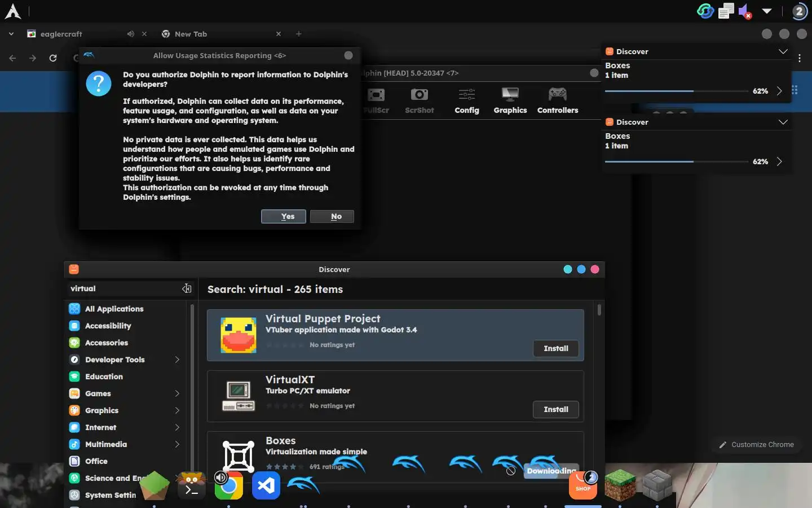The width and height of the screenshot is (812, 508).
Task: Install VirtualXT
Action: (x=556, y=409)
